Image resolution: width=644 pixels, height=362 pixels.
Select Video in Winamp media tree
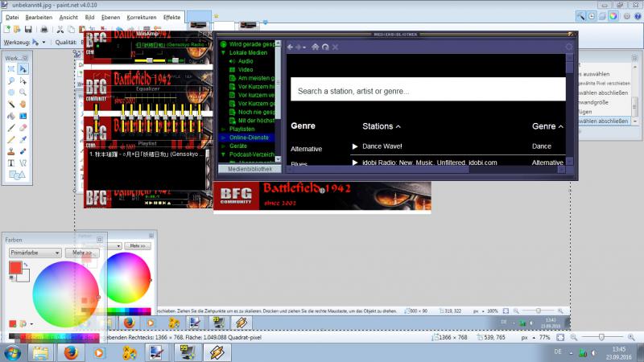[x=246, y=70]
